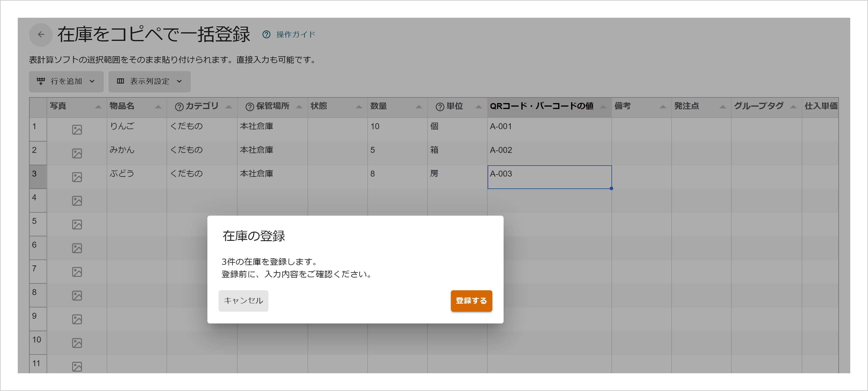Sort by the 備考 column arrow
The width and height of the screenshot is (868, 391).
pyautogui.click(x=662, y=107)
